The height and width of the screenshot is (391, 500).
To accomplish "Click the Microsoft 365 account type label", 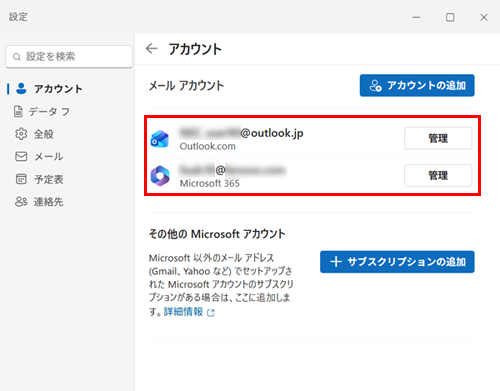I will pyautogui.click(x=209, y=183).
